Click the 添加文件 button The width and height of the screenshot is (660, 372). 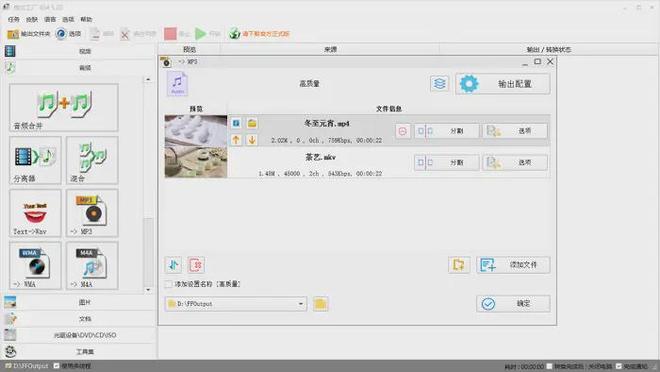click(x=513, y=265)
